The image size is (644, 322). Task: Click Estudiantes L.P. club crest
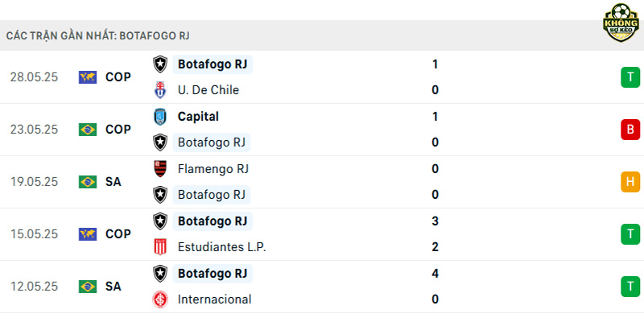click(160, 247)
